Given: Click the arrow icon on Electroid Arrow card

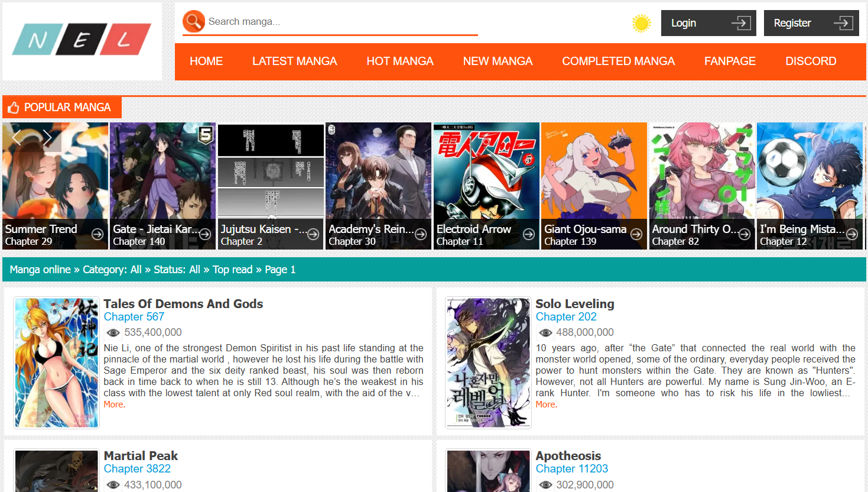Looking at the screenshot, I should pyautogui.click(x=529, y=235).
